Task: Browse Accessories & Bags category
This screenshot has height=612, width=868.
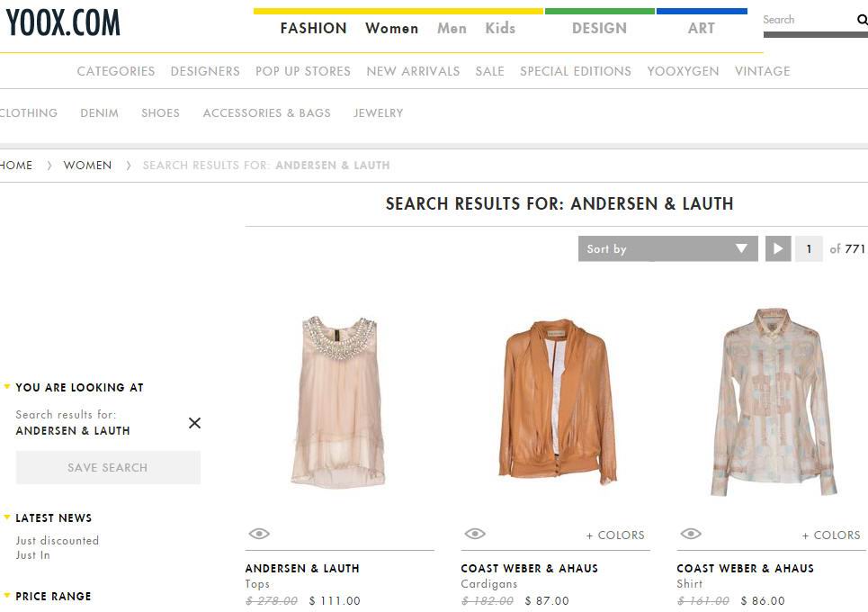Action: point(266,113)
